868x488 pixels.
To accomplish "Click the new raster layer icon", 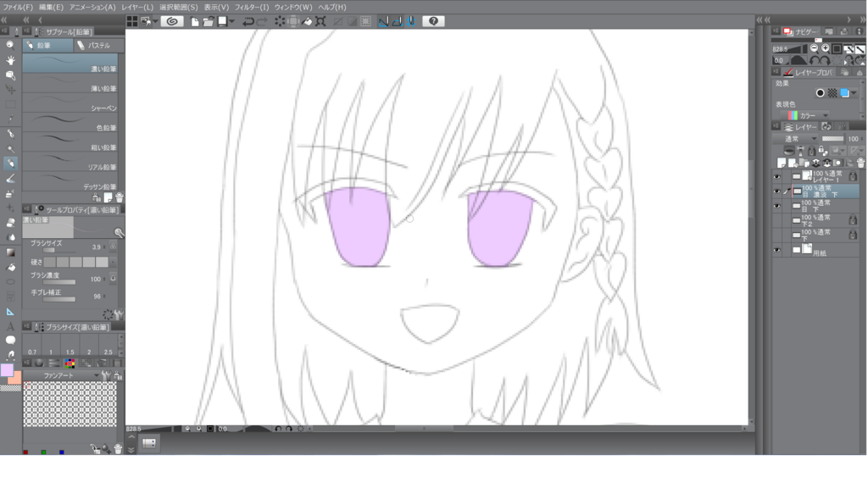I will coord(782,163).
